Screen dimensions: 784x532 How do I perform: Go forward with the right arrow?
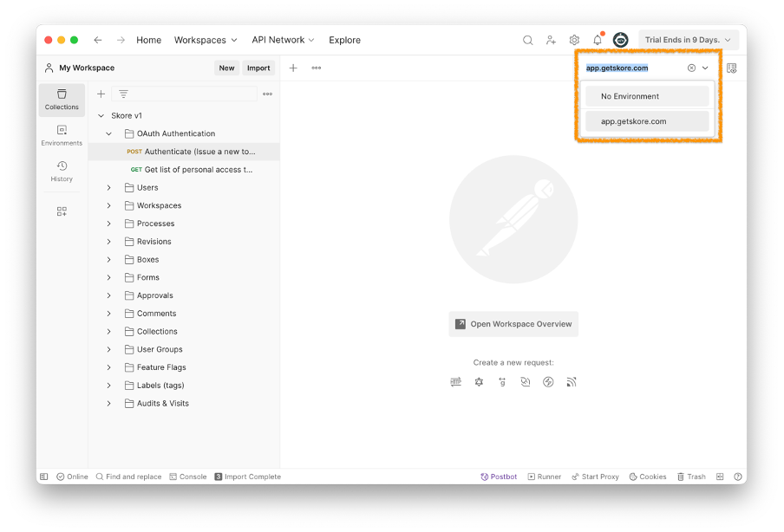click(121, 40)
